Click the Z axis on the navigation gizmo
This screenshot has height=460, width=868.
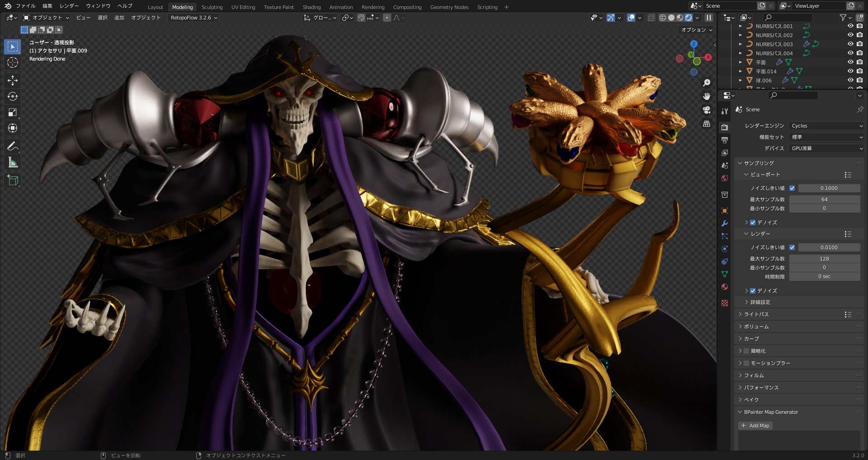(x=694, y=44)
